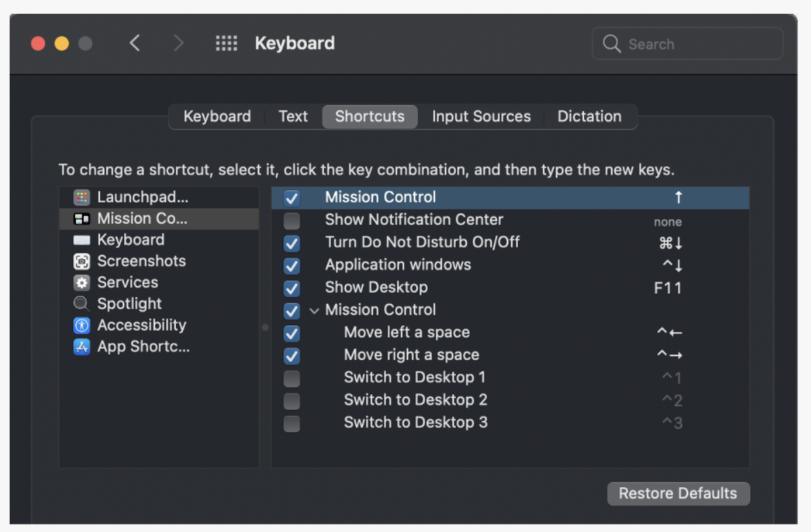Uncheck the Show Desktop checkbox
The width and height of the screenshot is (811, 532).
click(x=292, y=288)
